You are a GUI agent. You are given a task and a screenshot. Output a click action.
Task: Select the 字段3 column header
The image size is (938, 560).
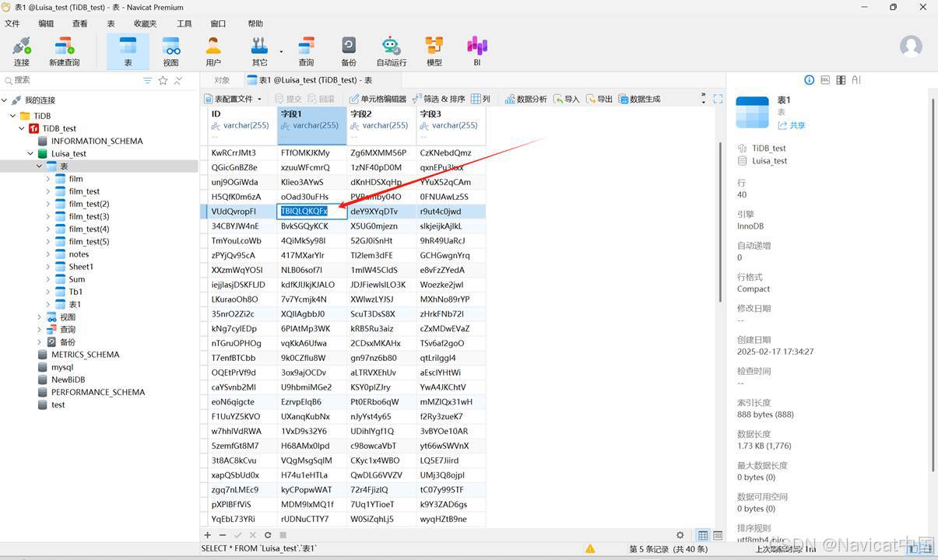(x=451, y=126)
